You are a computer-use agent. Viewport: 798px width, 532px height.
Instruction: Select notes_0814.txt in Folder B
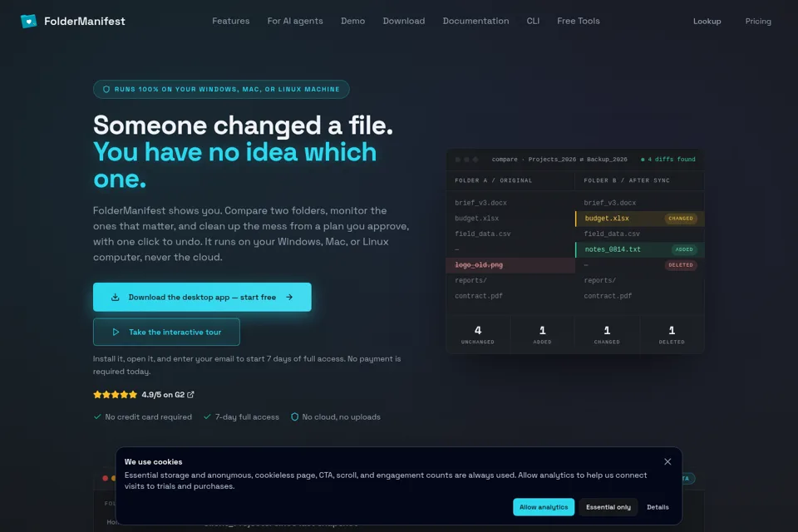tap(640, 249)
